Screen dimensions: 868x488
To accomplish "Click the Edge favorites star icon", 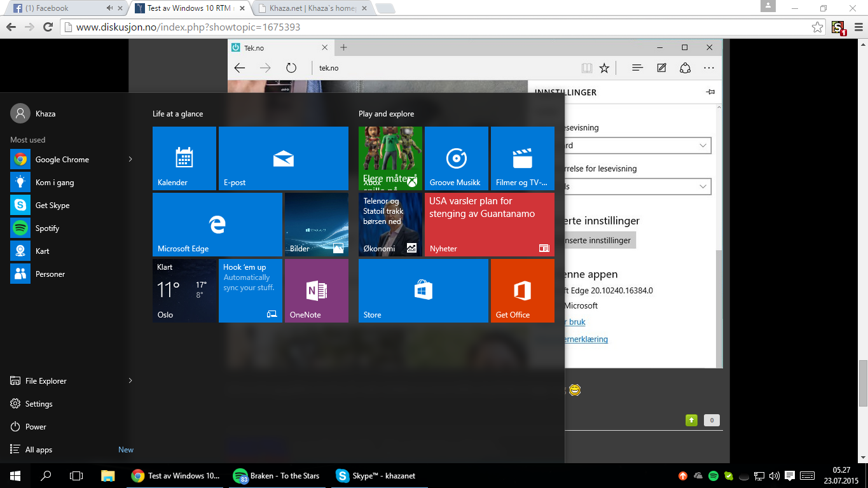I will point(604,68).
